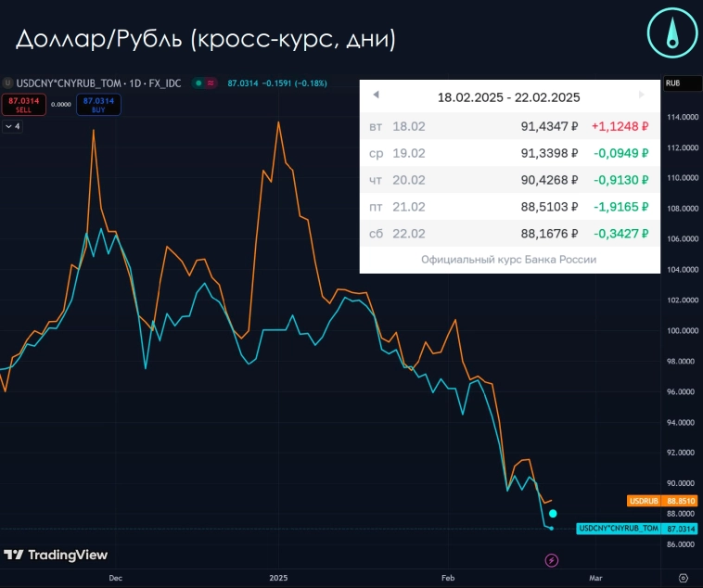Click the +1,1248 ₽ change value
This screenshot has height=588, width=703.
coord(620,126)
